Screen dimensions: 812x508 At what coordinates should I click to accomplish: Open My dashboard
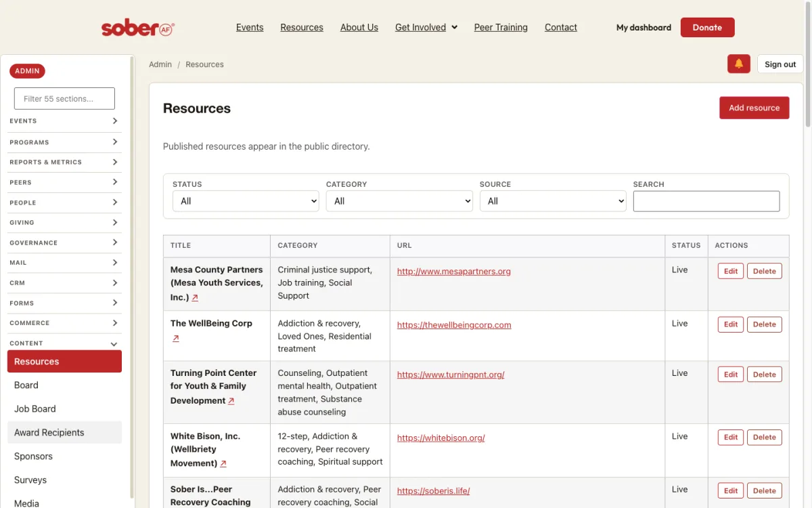click(x=644, y=28)
